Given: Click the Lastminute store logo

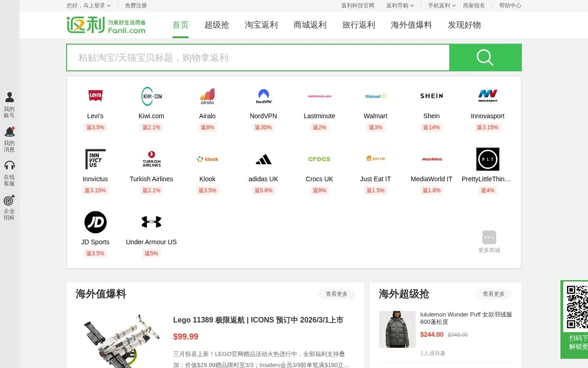Looking at the screenshot, I should click(319, 96).
